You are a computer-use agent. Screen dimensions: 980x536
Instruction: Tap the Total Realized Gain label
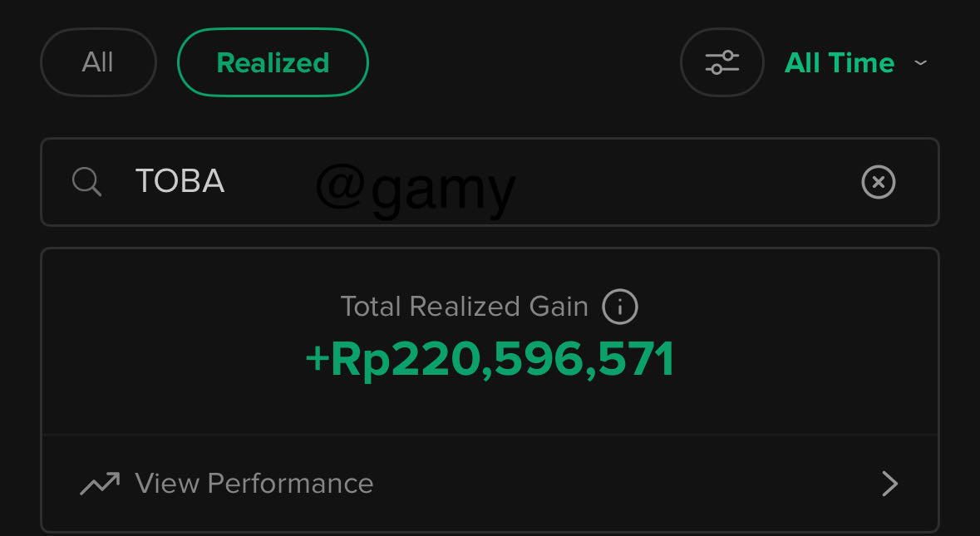coord(464,307)
